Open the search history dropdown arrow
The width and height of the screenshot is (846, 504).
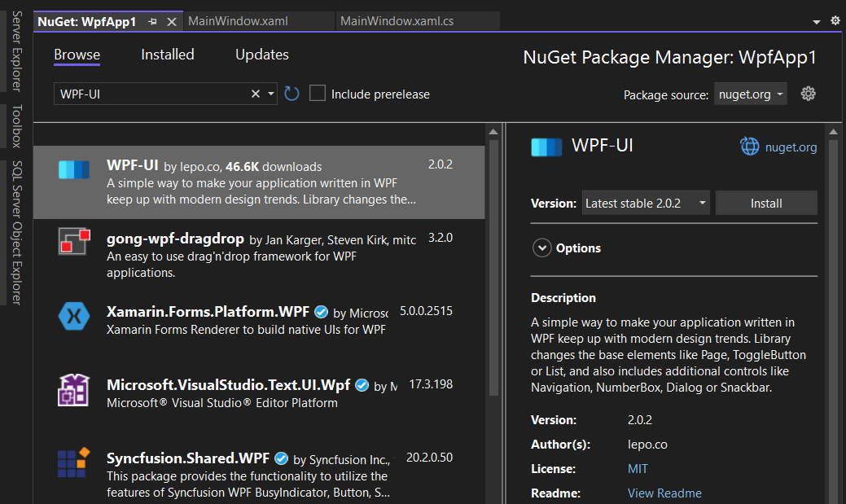click(x=271, y=94)
